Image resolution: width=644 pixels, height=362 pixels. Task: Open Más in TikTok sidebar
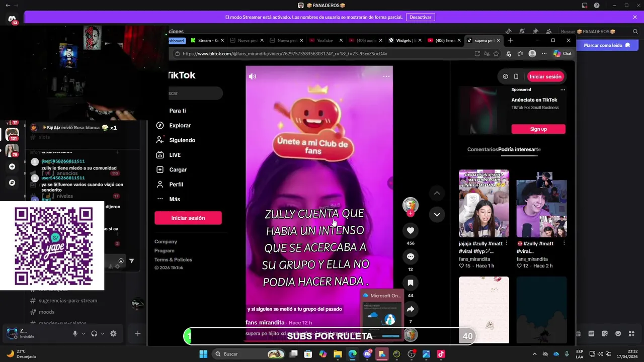pos(168,199)
